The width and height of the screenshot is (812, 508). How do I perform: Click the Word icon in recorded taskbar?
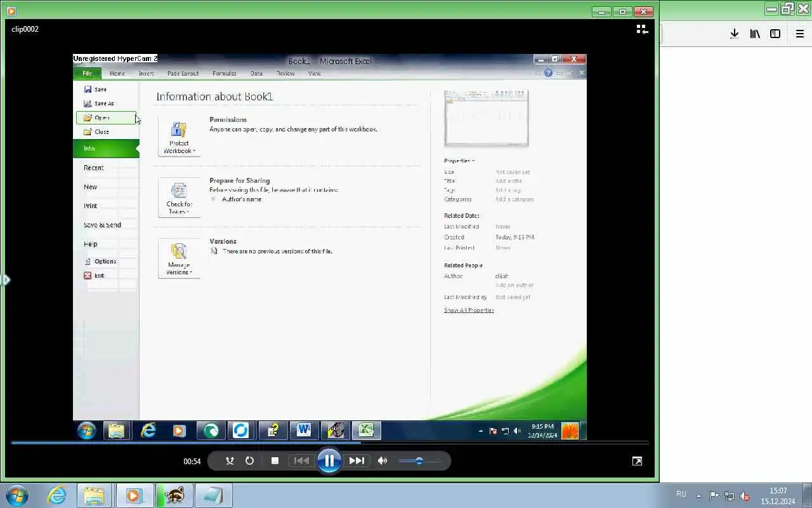[x=304, y=431]
